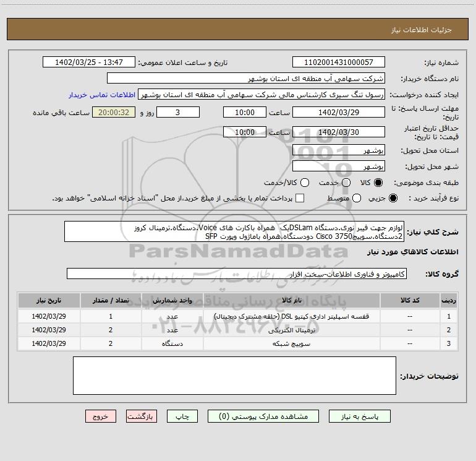
Task: Click the نام دستگاه خریدار field
Action: click(246, 79)
